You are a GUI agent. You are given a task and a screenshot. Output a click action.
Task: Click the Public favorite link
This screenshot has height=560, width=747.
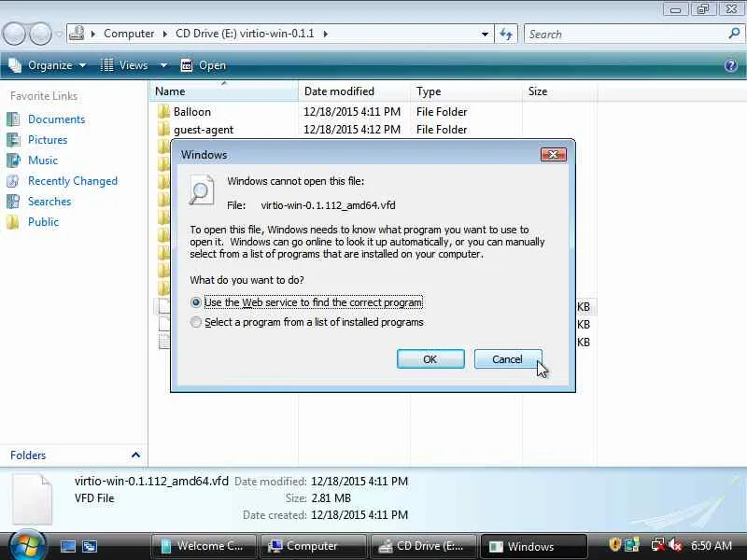click(x=43, y=222)
